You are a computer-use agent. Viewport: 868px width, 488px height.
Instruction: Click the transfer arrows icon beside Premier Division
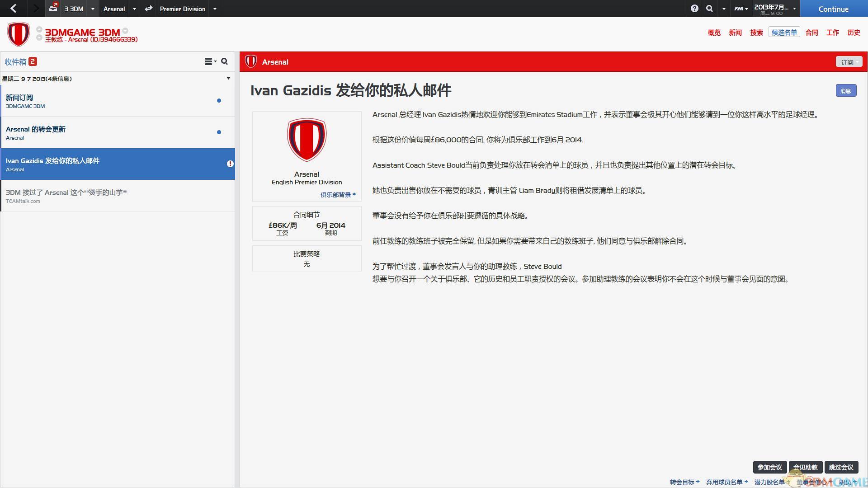pos(148,9)
